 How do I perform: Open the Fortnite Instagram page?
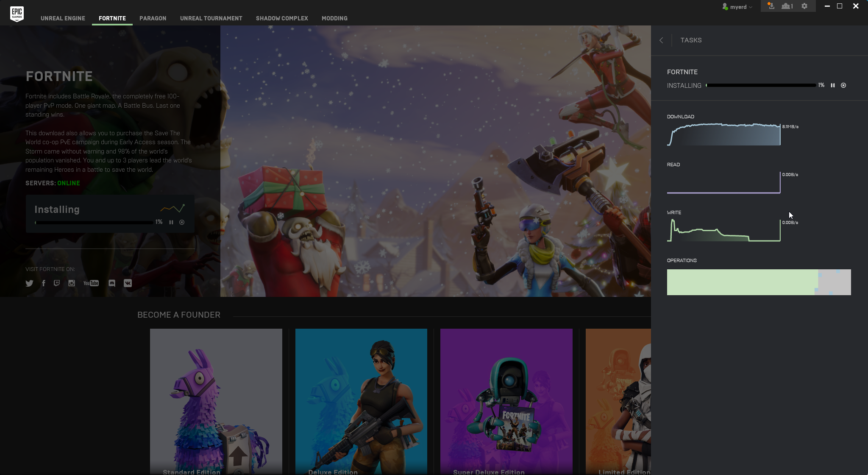click(72, 283)
